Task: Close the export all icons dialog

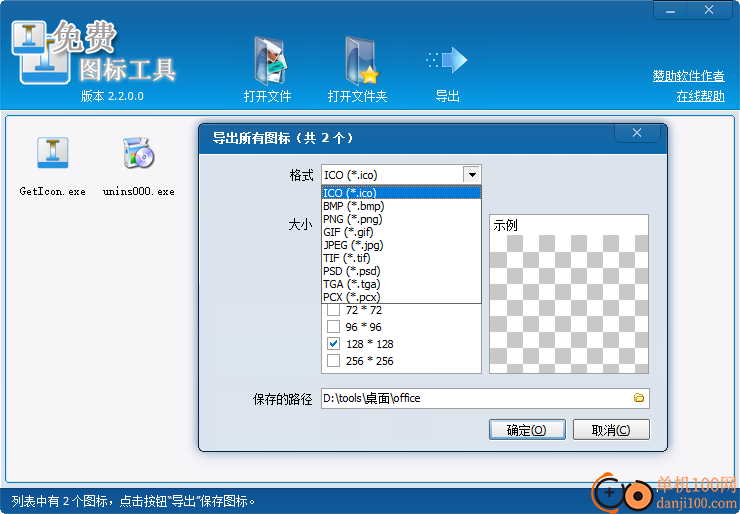Action: pos(637,133)
